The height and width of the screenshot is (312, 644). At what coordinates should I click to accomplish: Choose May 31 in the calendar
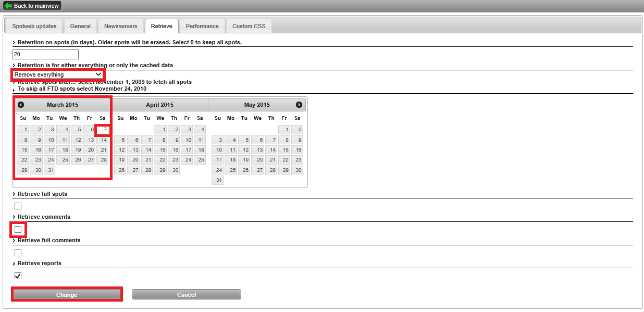pyautogui.click(x=217, y=180)
